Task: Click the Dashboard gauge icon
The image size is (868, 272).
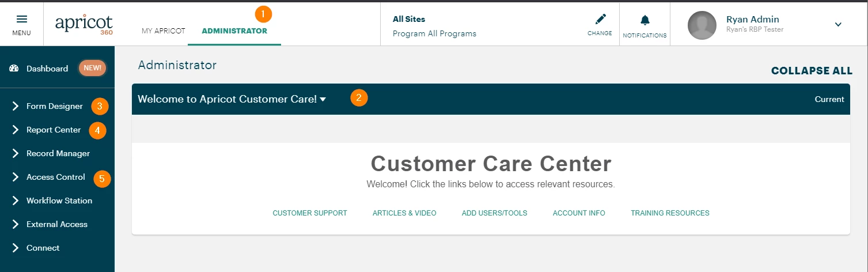Action: pos(14,69)
